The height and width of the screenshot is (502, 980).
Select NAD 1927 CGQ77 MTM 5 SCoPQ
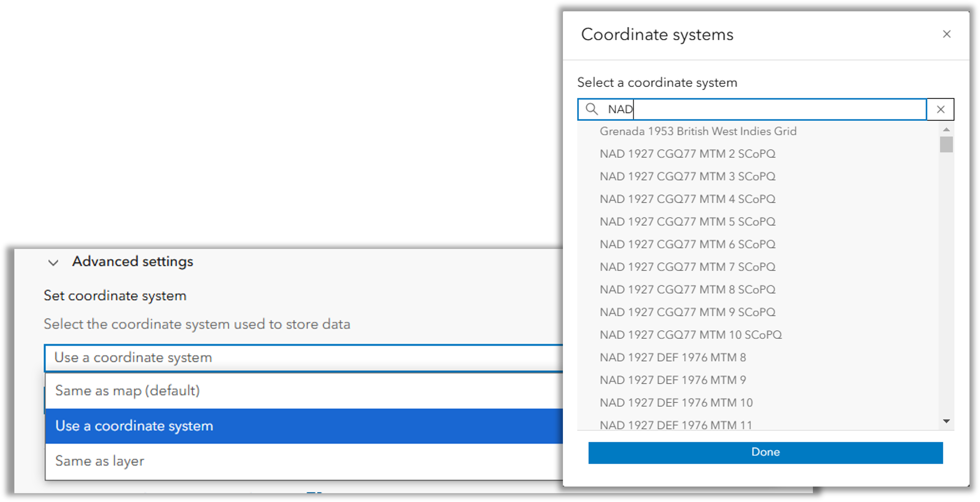(687, 222)
